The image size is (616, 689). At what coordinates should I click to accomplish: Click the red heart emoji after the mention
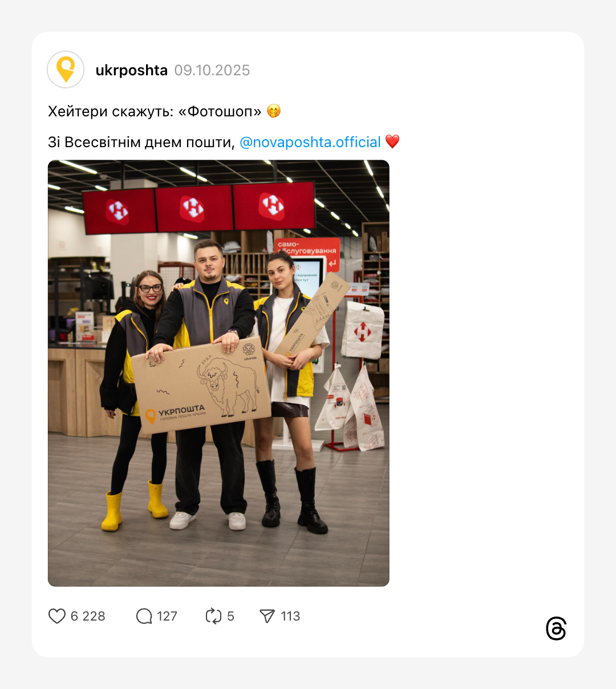392,141
